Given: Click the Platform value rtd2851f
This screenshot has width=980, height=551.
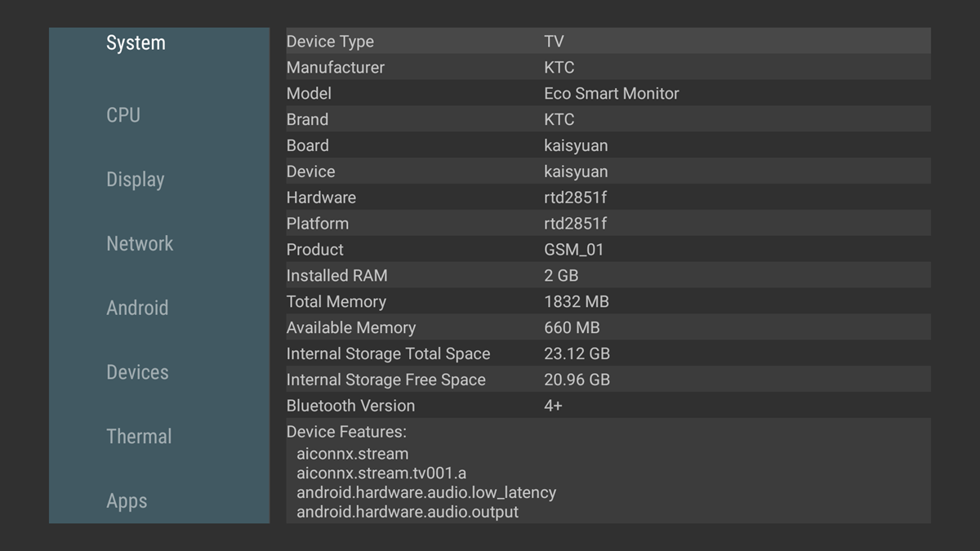Looking at the screenshot, I should pos(575,224).
